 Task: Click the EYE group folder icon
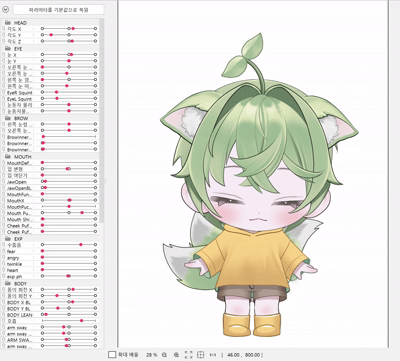pos(8,49)
